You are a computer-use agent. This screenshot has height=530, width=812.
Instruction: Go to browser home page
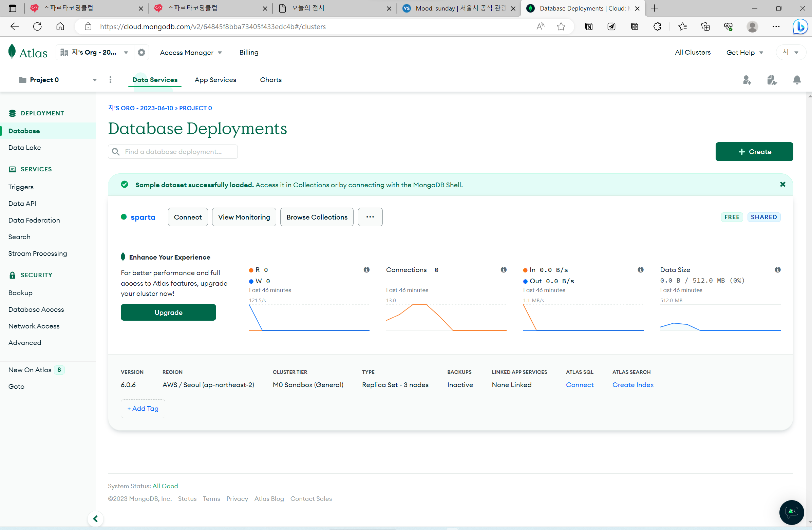coord(60,26)
